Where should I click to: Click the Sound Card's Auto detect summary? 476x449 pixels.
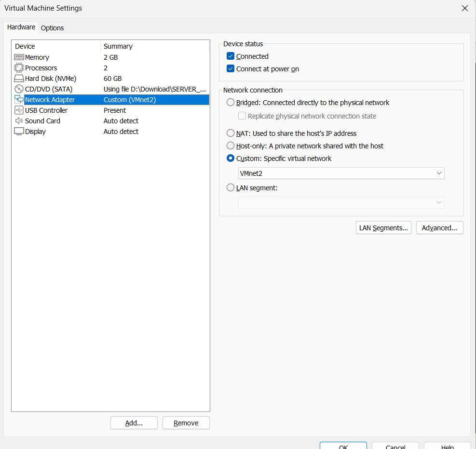[121, 121]
